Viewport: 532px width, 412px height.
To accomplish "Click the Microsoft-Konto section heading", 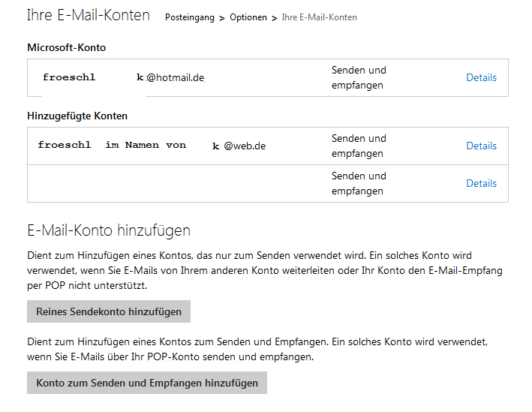I will click(x=67, y=47).
